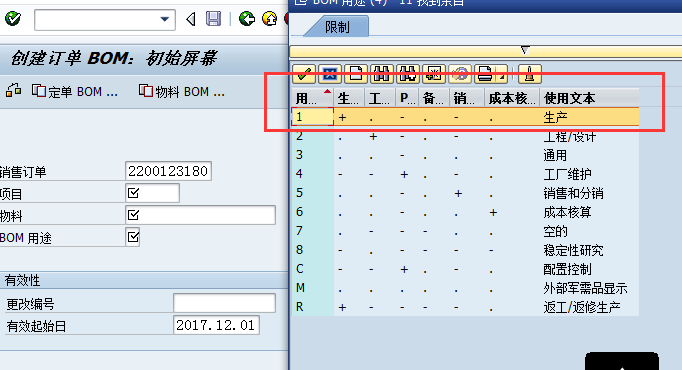Click the 项目 input field

coord(152,193)
